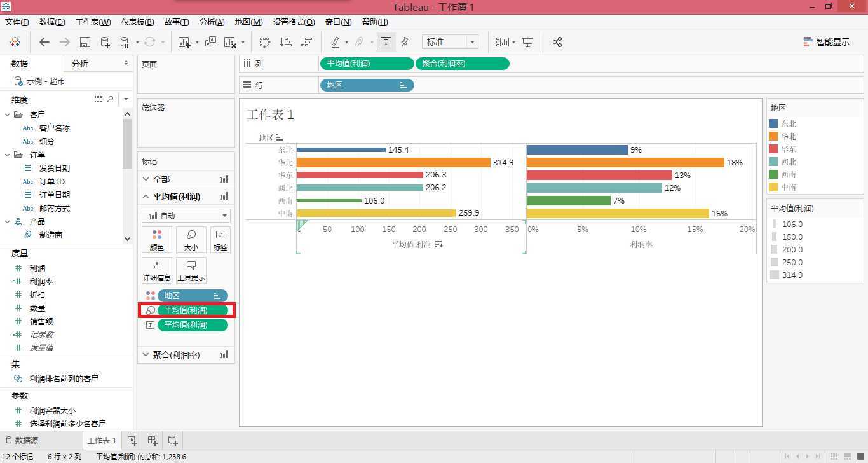Open the 工作表(W) menu
868x463 pixels.
point(93,22)
